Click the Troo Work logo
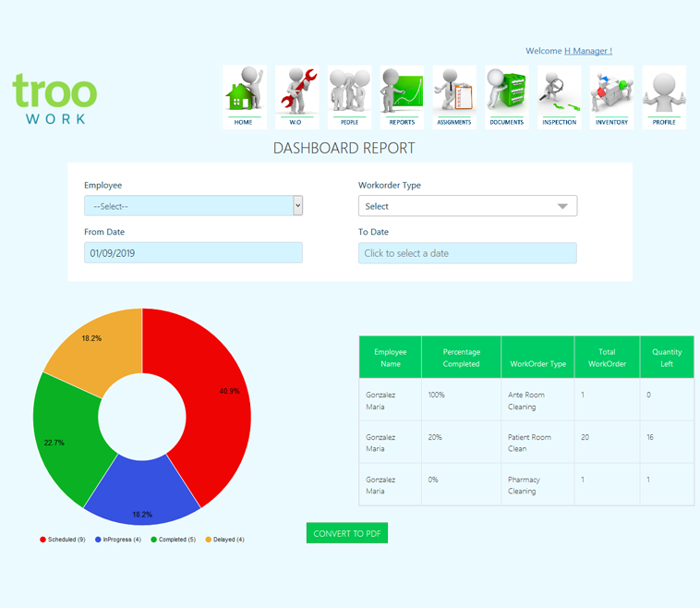This screenshot has width=700, height=608. pos(54,99)
